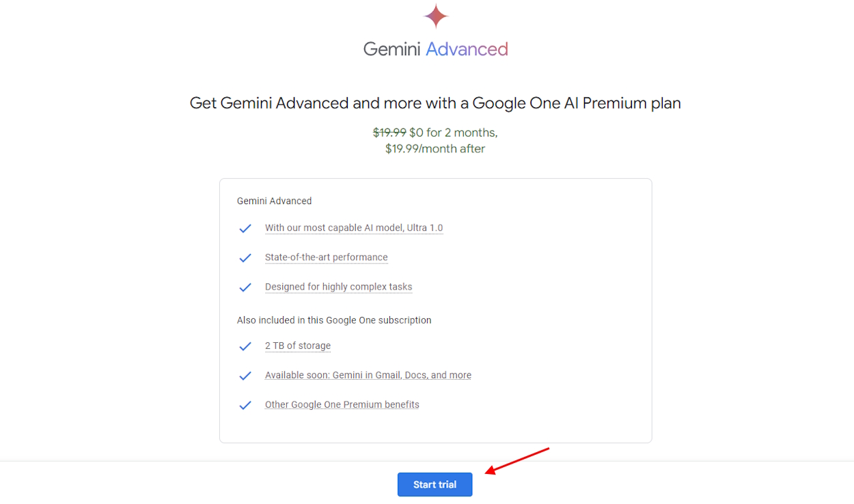This screenshot has height=504, width=854.
Task: Open the Other Google One Premium benefits link
Action: click(342, 404)
